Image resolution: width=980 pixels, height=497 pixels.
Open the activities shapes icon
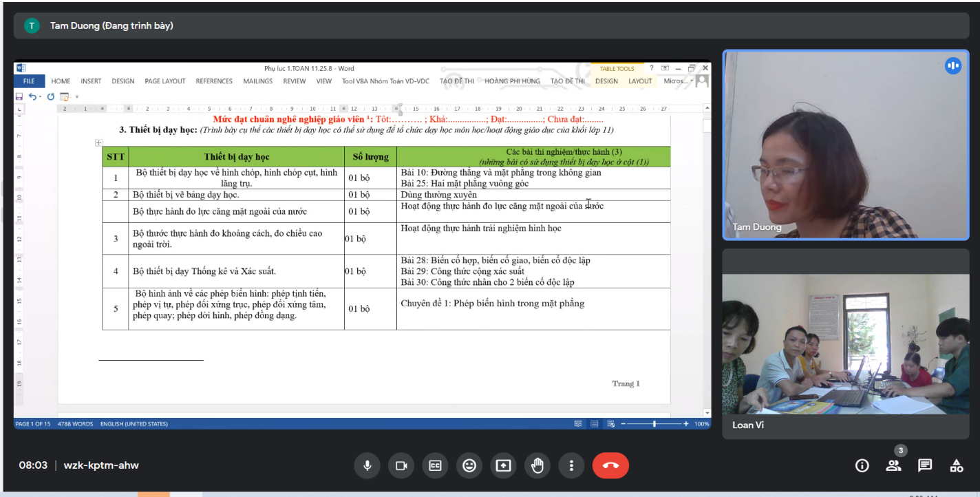coord(957,466)
